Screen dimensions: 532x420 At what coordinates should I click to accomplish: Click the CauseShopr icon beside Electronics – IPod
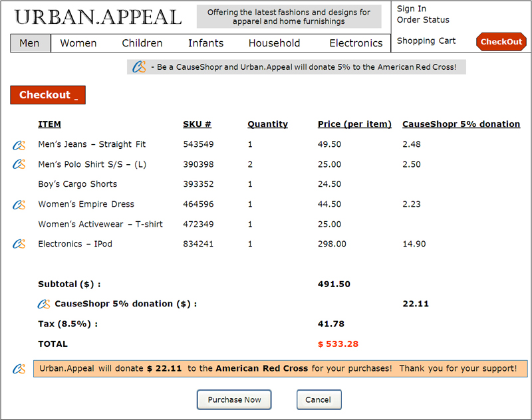19,244
